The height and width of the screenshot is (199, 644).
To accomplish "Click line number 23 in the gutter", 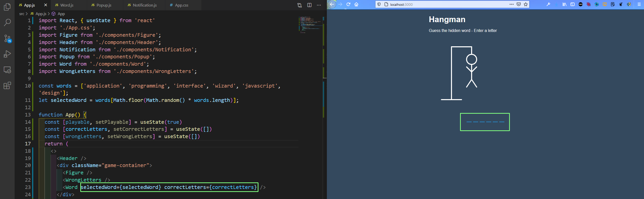I will (x=28, y=187).
